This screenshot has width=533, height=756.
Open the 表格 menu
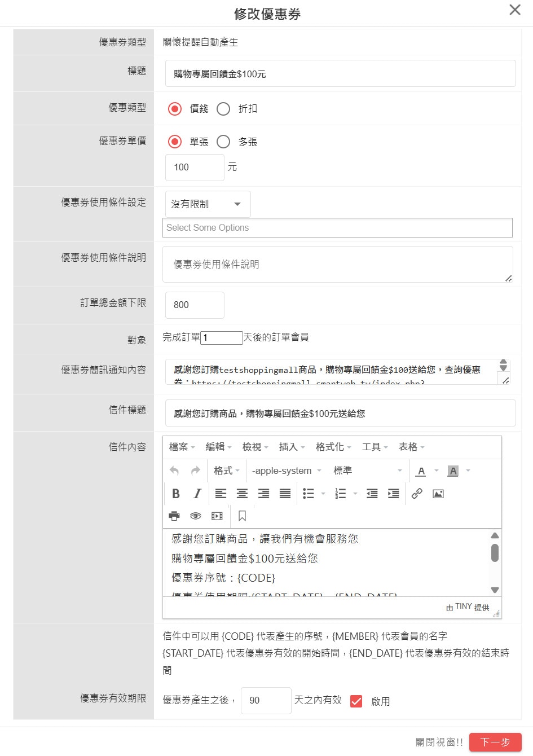click(x=412, y=447)
